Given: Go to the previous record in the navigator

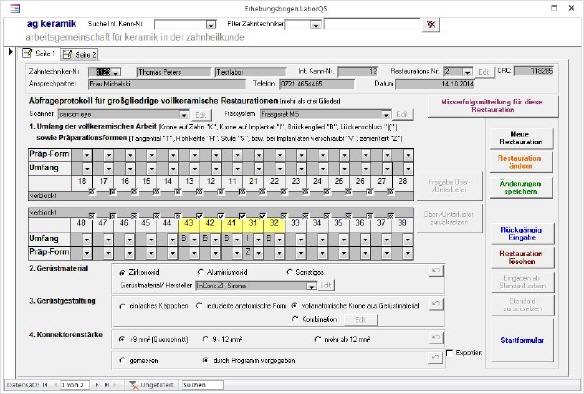Looking at the screenshot, I should (x=55, y=385).
